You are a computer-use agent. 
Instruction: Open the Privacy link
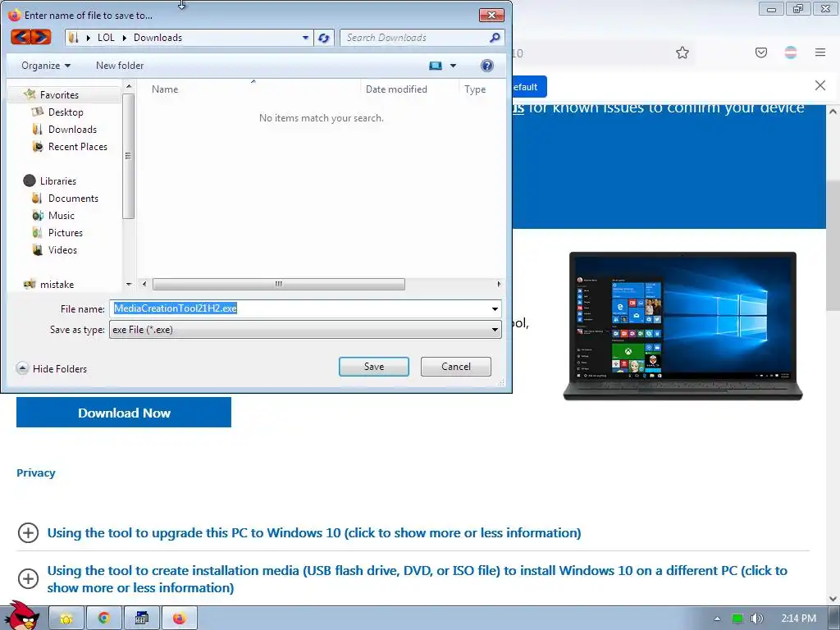point(36,472)
